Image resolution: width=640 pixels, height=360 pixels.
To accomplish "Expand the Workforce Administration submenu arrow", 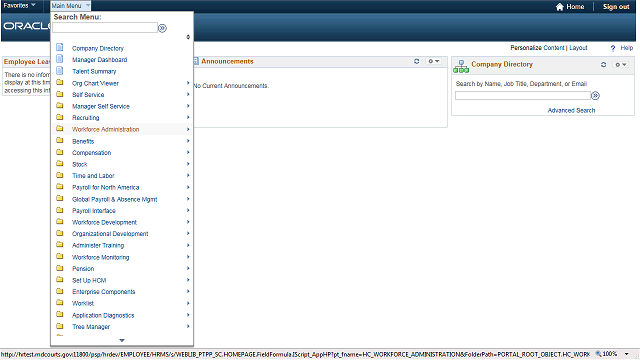I will 188,129.
